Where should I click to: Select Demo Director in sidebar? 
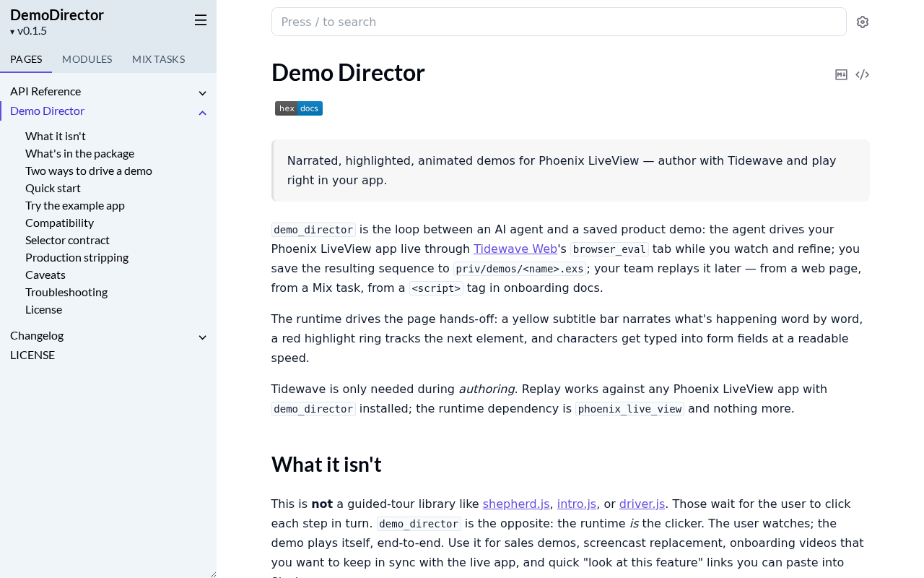point(48,111)
